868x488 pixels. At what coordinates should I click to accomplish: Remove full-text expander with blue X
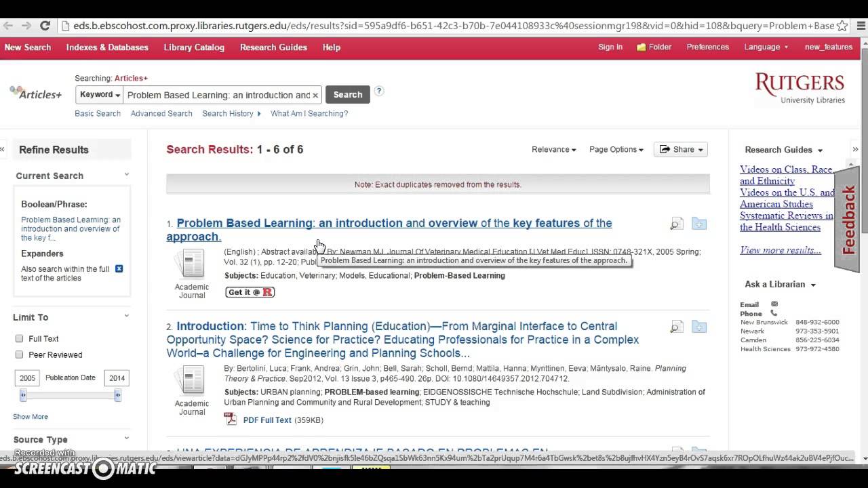click(x=119, y=269)
